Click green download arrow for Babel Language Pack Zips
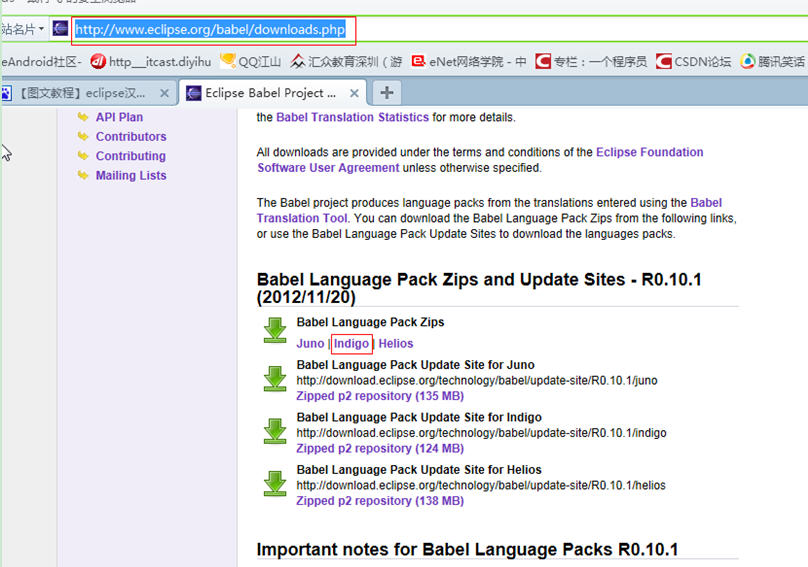 pos(275,331)
